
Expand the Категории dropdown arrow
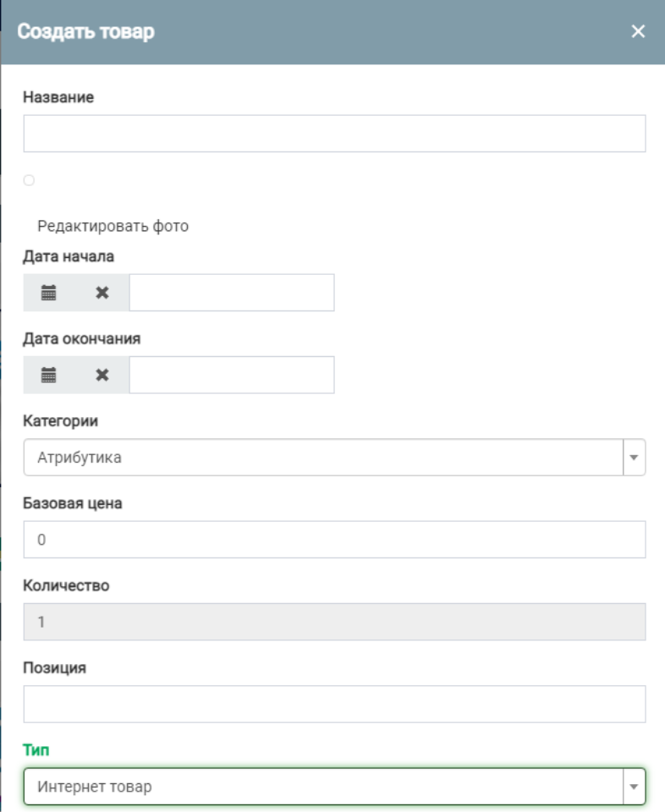click(634, 457)
